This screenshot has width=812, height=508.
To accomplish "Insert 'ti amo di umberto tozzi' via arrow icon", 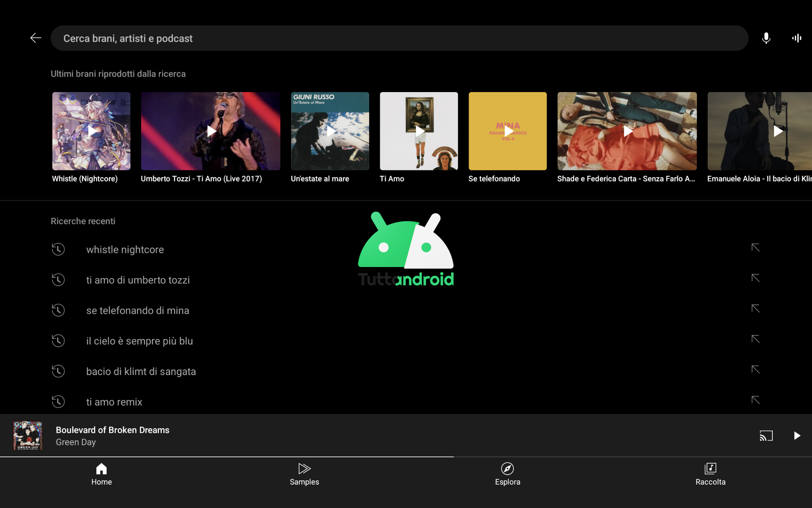I will (756, 278).
